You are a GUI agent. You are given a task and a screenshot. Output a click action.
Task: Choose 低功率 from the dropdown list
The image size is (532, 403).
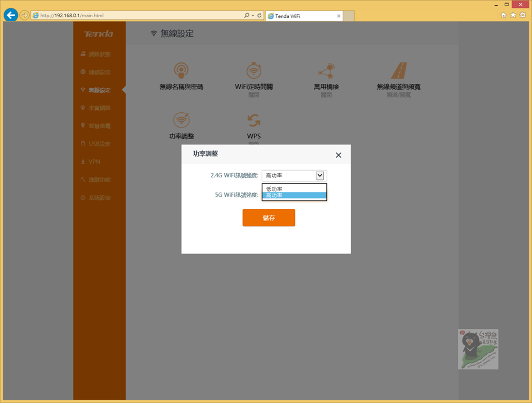coord(294,189)
